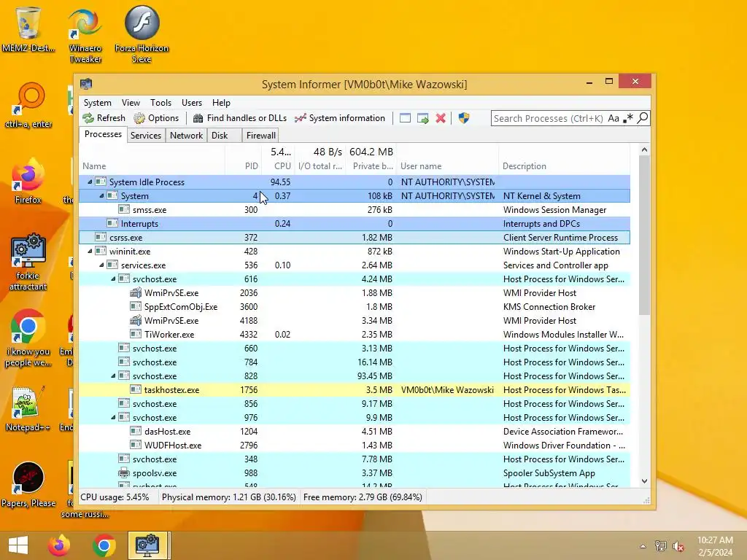Click the muted volume tray icon
747x560 pixels.
point(678,546)
